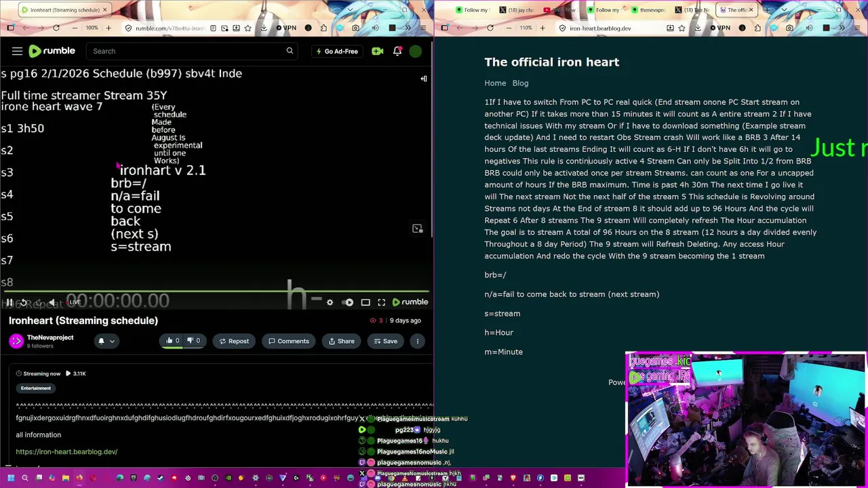The height and width of the screenshot is (488, 868).
Task: Open the green profile avatar menu
Action: (416, 51)
